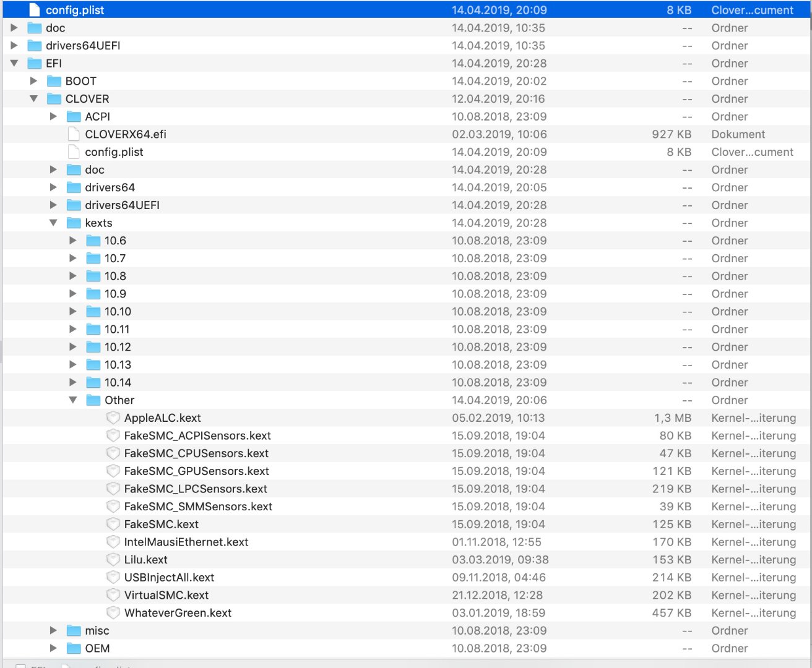Click the 457 KB size of WhateverGreen.kext
This screenshot has width=812, height=668.
672,613
